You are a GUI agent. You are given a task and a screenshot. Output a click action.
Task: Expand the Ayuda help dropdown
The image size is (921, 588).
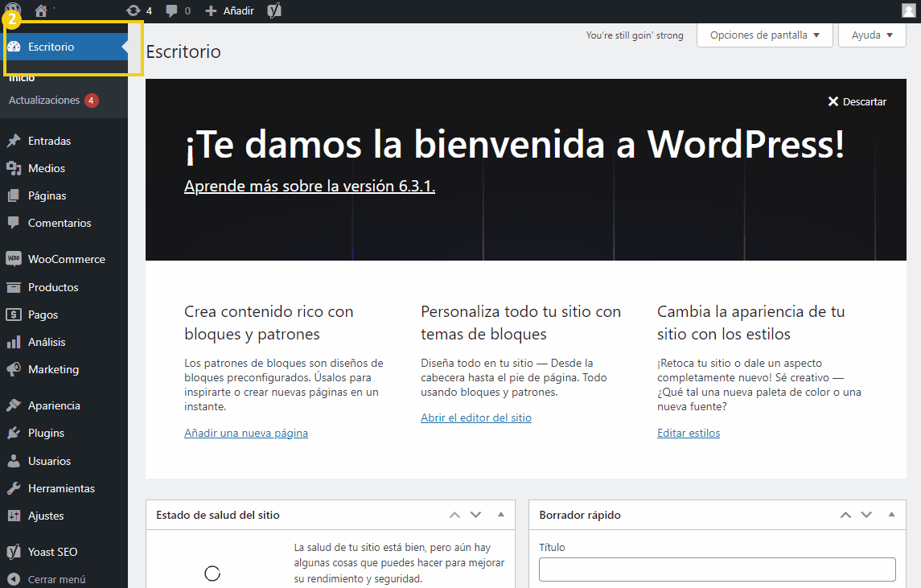point(872,35)
